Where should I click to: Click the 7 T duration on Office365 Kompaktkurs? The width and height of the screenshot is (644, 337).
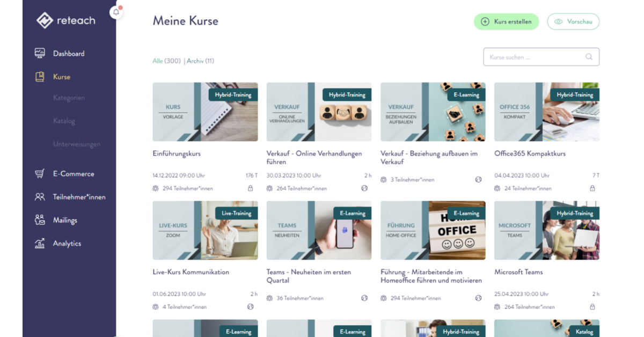point(596,175)
